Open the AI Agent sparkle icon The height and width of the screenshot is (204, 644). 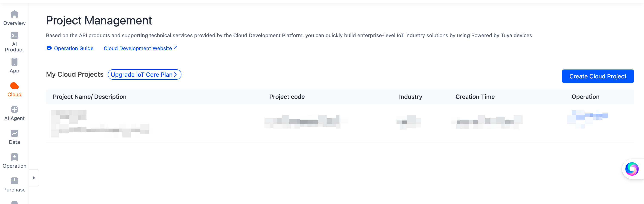coord(14,109)
